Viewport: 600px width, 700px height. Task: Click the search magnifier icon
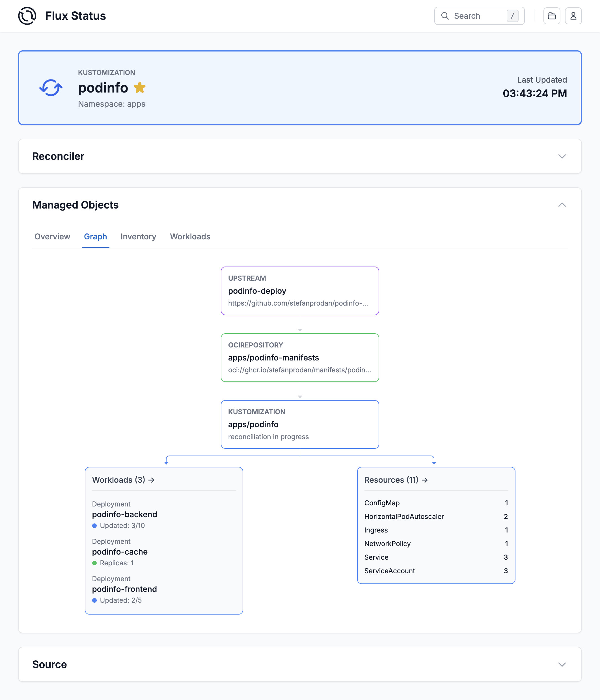445,16
